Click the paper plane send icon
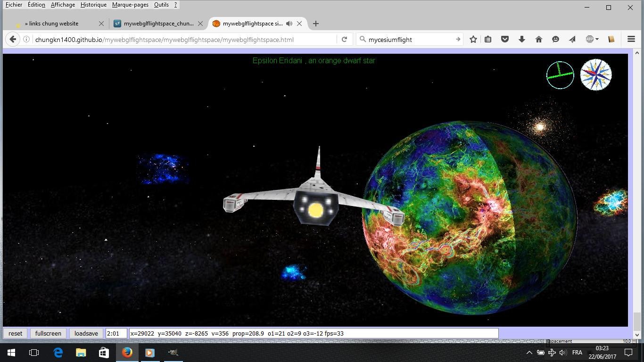This screenshot has width=644, height=362. 572,39
